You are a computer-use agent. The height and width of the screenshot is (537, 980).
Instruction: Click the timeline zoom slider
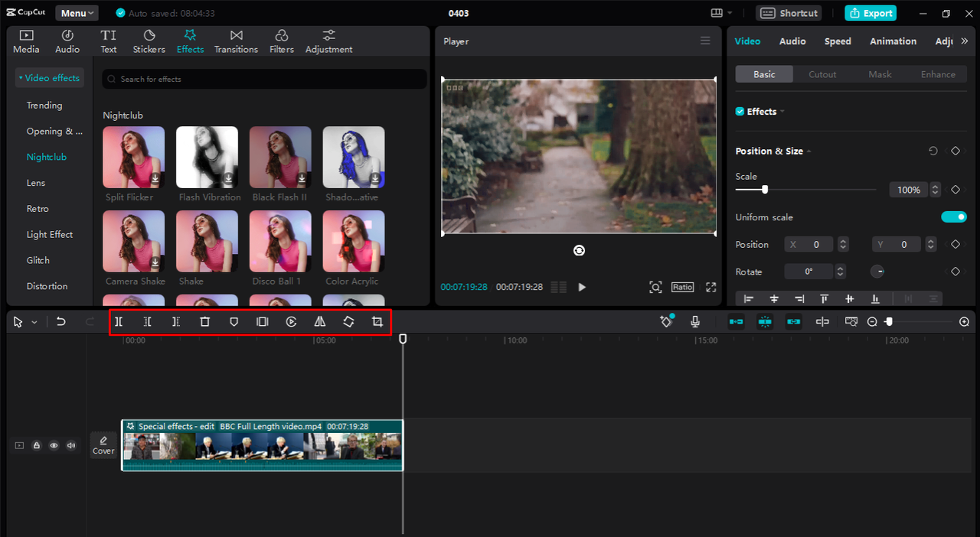point(889,322)
